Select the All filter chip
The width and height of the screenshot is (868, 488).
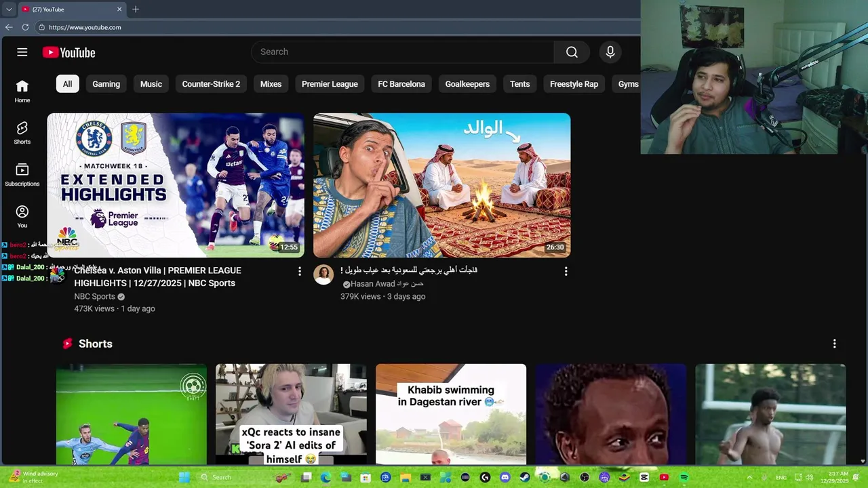coord(67,84)
